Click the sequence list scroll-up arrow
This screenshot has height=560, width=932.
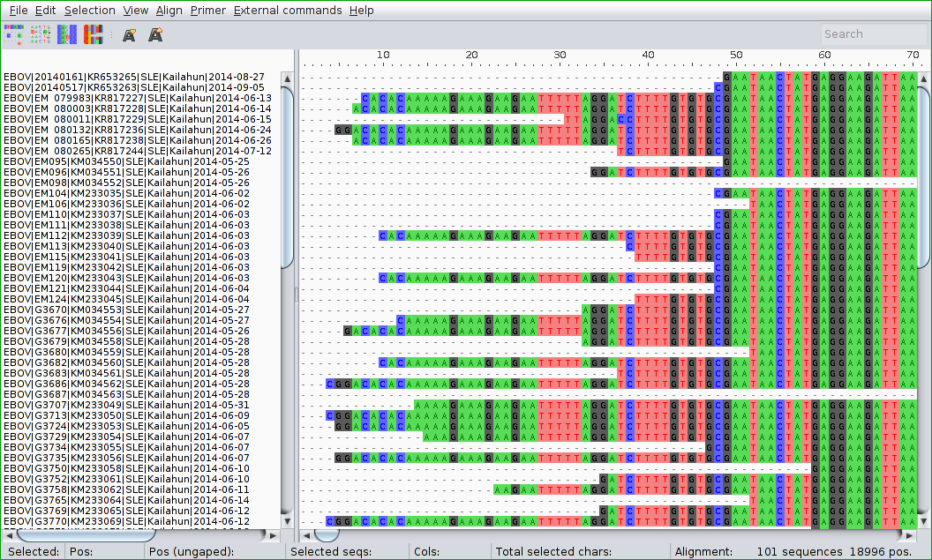coord(287,78)
